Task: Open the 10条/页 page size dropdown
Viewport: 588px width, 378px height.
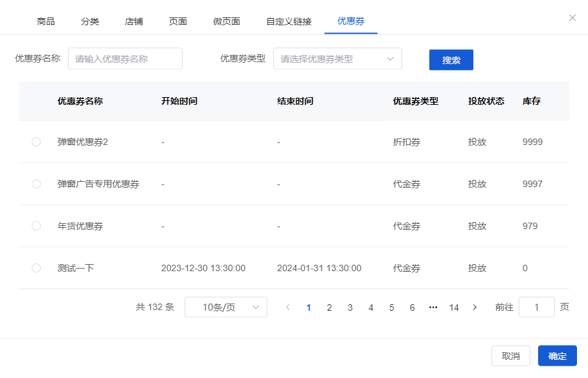Action: (226, 307)
